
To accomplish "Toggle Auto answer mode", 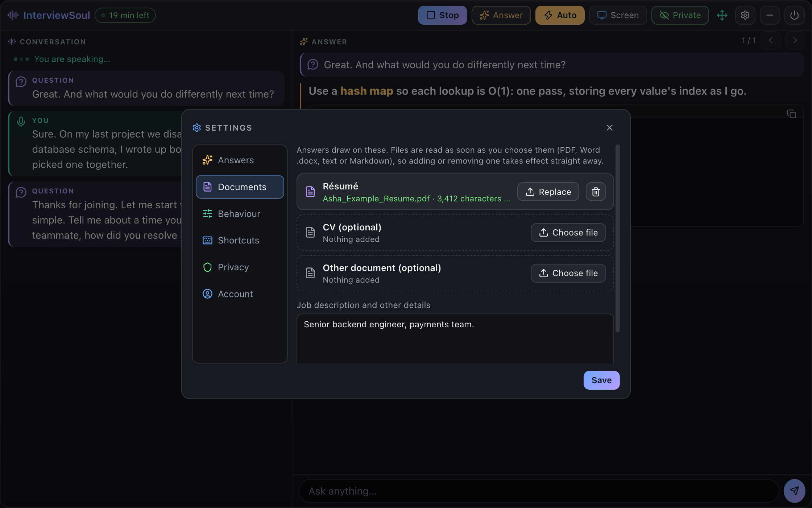I will tap(560, 15).
